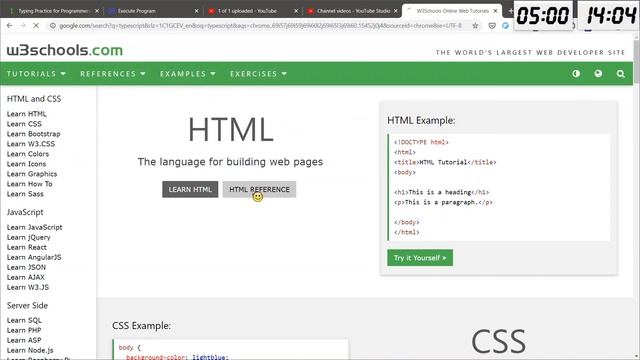Click the HTML REFERENCE button

coord(259,189)
